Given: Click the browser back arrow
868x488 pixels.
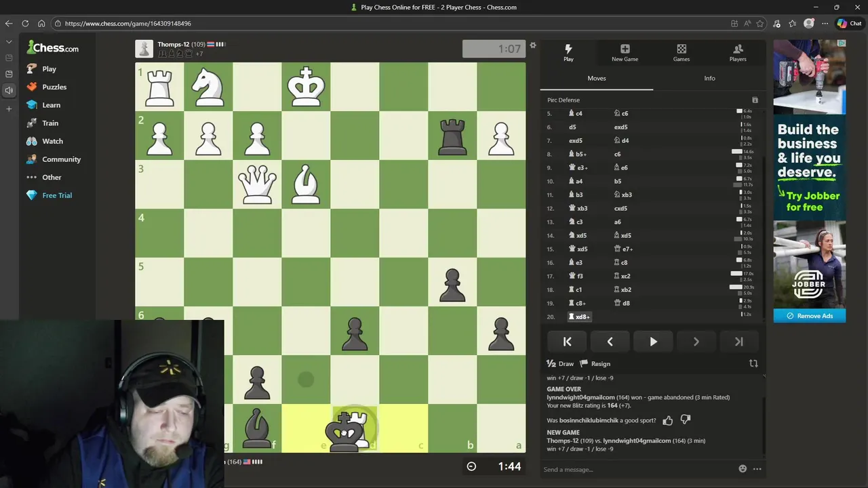Looking at the screenshot, I should tap(9, 23).
